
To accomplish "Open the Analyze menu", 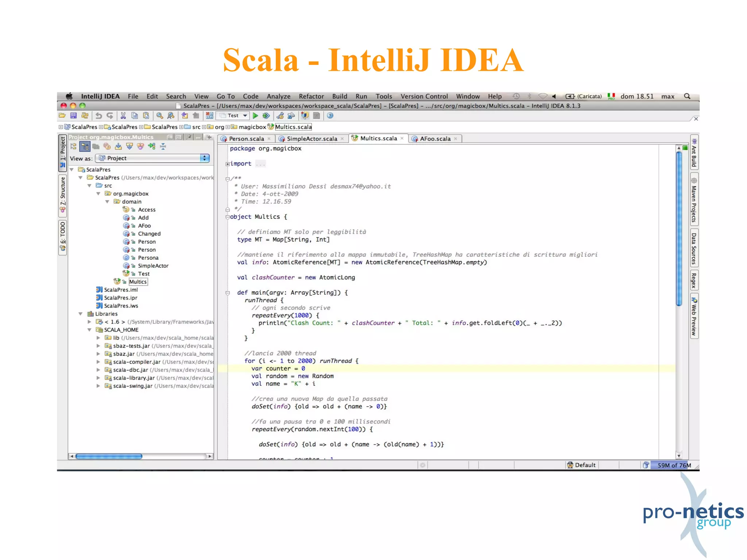I will pyautogui.click(x=278, y=96).
